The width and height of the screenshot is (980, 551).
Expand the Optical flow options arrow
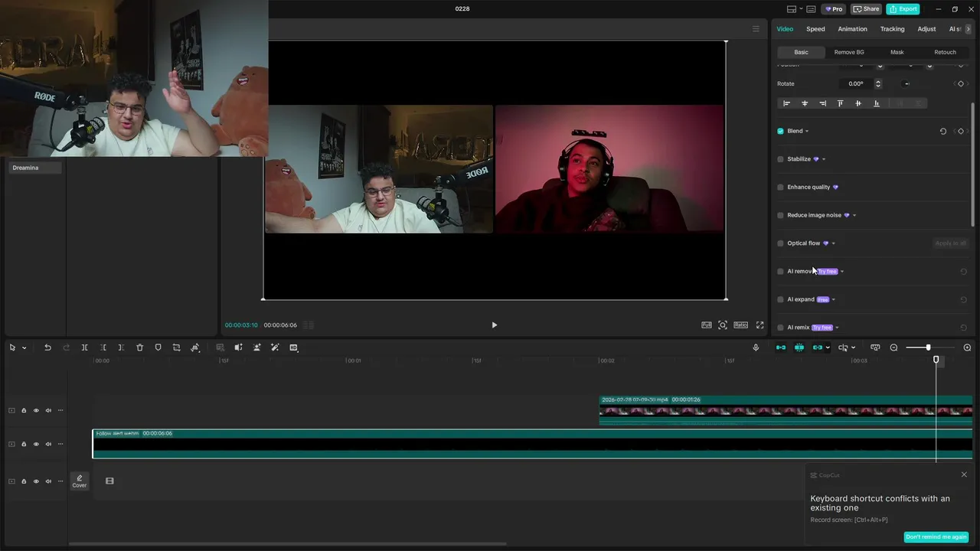[834, 243]
